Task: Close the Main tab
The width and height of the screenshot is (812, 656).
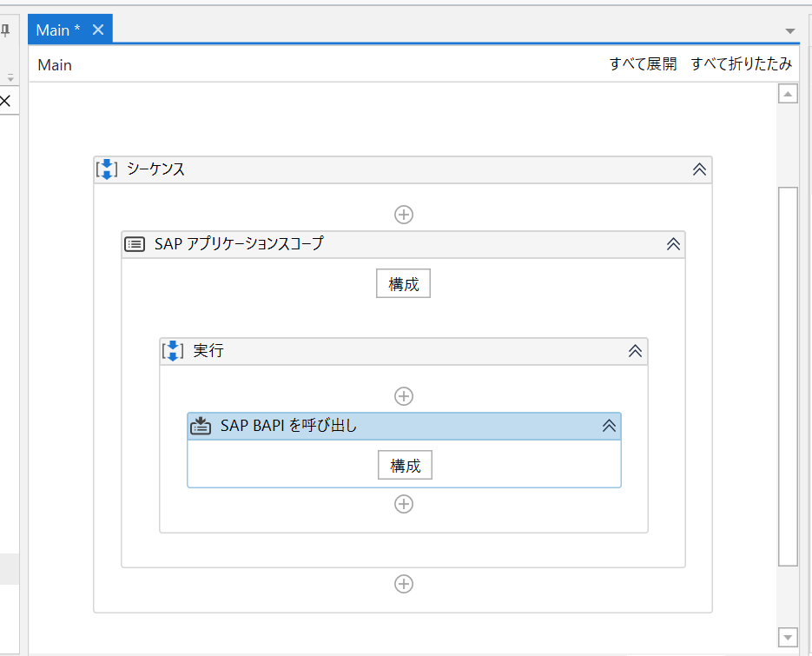Action: click(98, 30)
